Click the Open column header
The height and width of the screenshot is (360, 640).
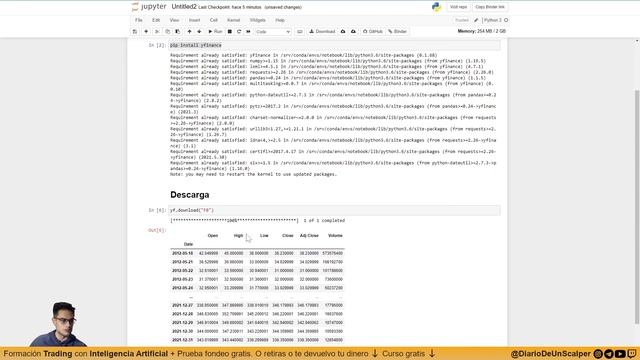pyautogui.click(x=213, y=236)
